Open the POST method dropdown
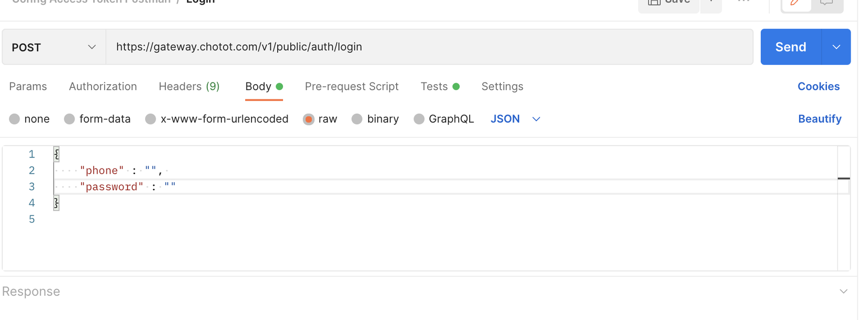868x320 pixels. pyautogui.click(x=54, y=47)
